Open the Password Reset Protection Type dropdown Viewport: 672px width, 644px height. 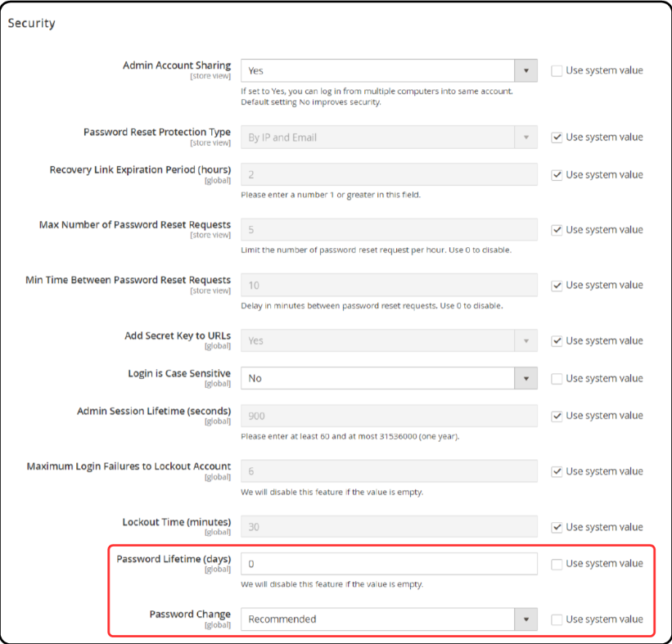[388, 137]
